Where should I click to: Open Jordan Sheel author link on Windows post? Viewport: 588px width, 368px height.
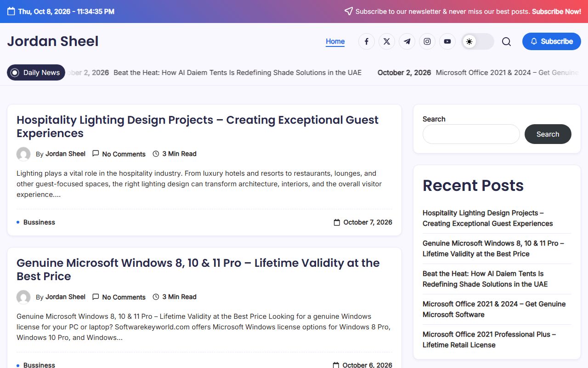click(x=65, y=297)
